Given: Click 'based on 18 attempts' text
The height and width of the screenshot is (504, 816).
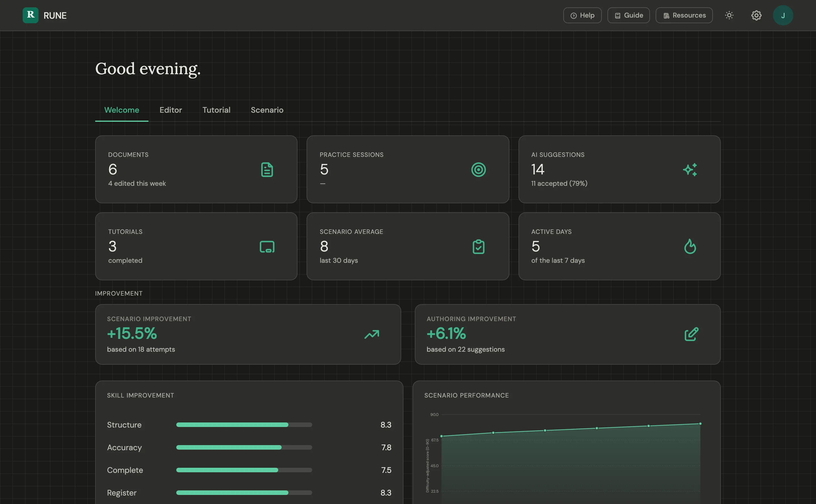Looking at the screenshot, I should pos(141,349).
